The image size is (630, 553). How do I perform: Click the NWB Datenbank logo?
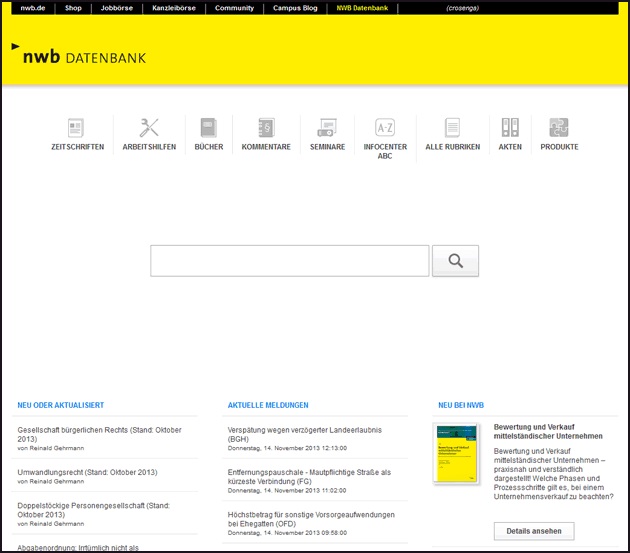click(x=80, y=55)
